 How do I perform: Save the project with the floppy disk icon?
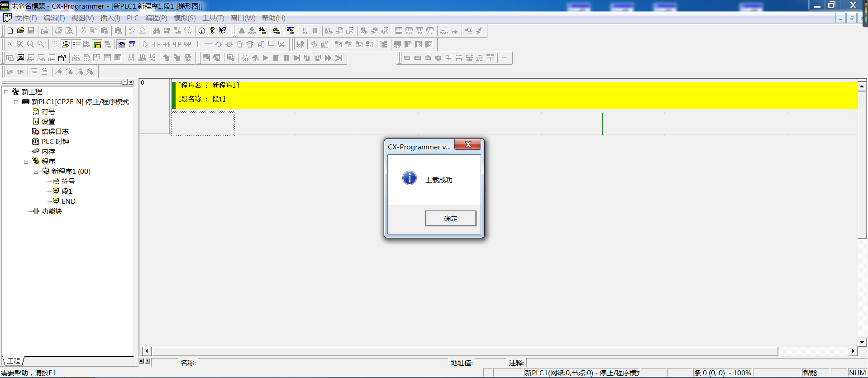pos(31,31)
